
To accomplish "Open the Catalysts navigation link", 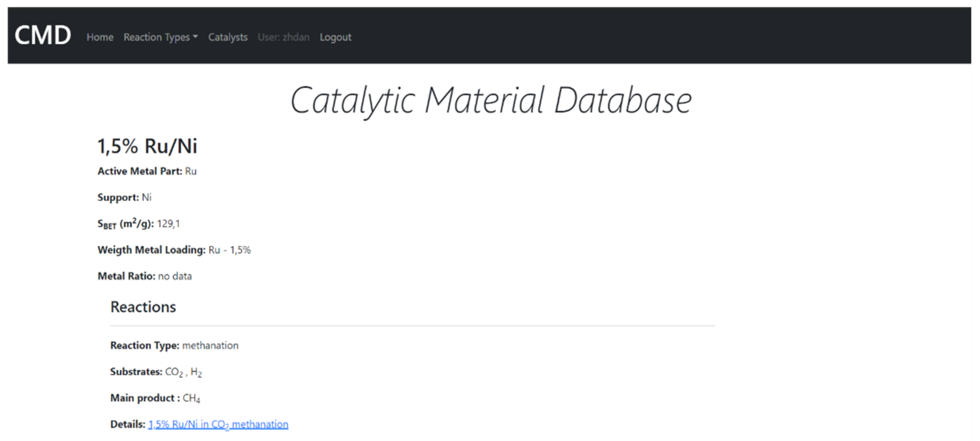I will click(x=227, y=37).
